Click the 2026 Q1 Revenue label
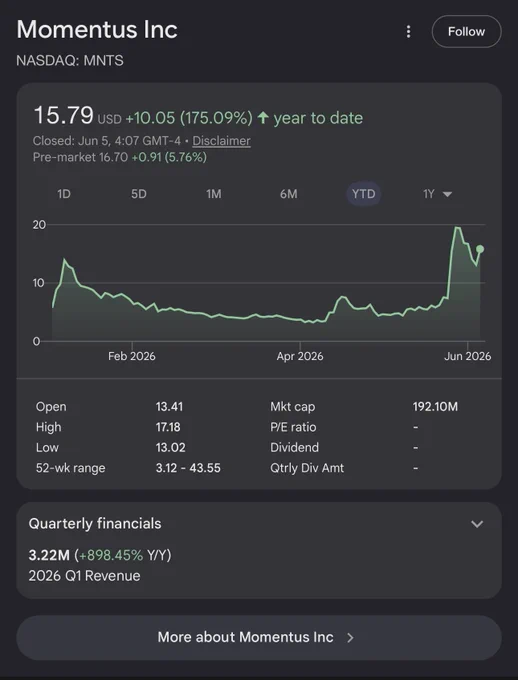The width and height of the screenshot is (518, 680). click(x=85, y=576)
